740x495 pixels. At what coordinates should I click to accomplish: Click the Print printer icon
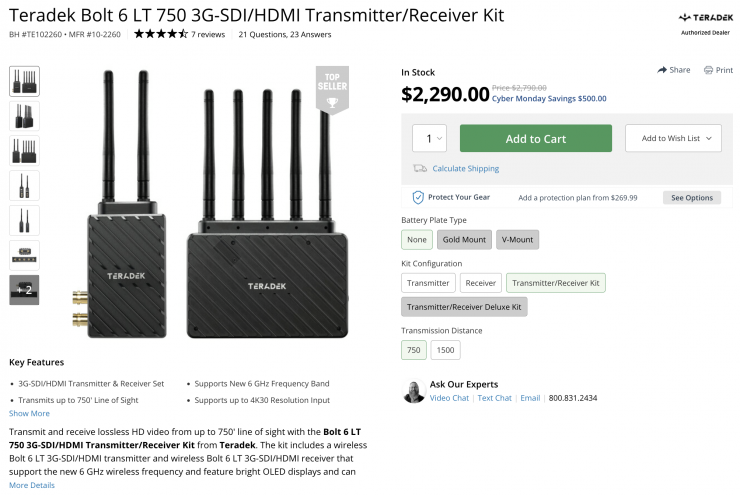tap(708, 70)
